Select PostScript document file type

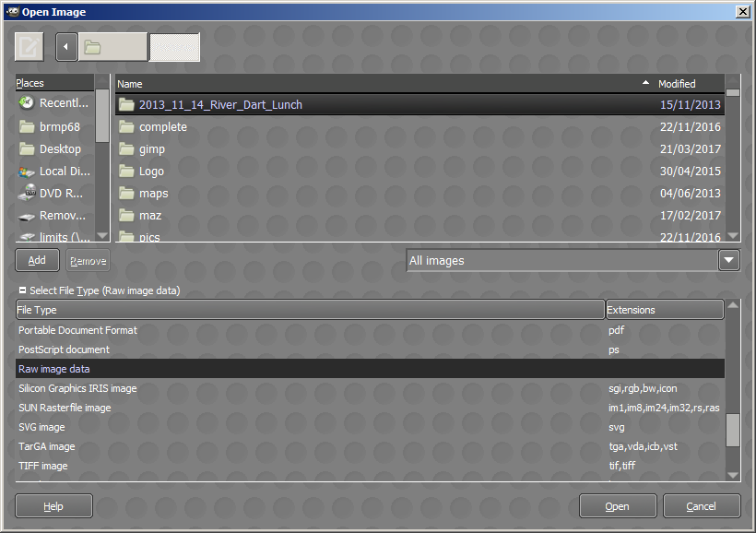click(x=370, y=349)
